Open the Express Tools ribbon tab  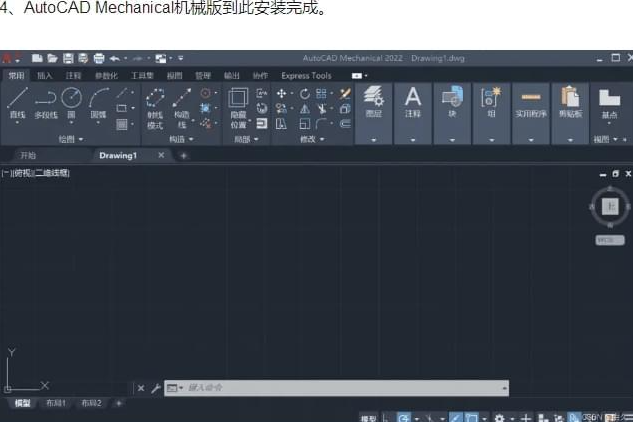click(306, 76)
